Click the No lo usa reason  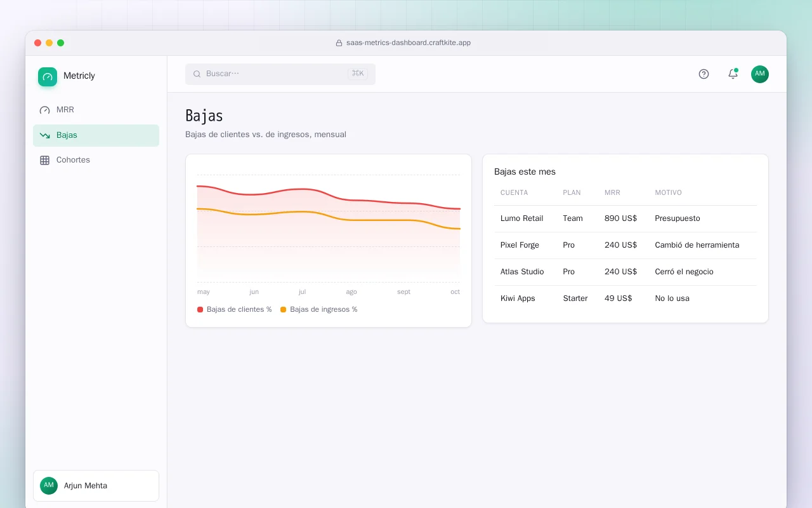[x=672, y=298]
